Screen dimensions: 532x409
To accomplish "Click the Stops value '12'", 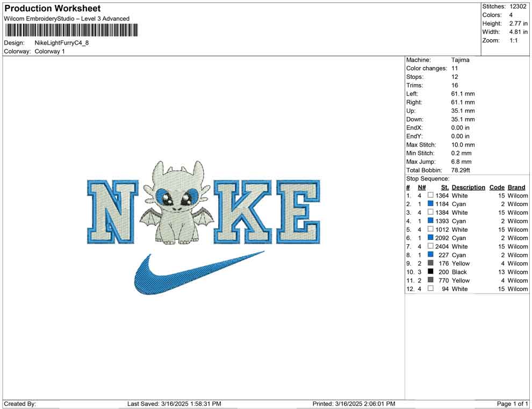I will [x=455, y=77].
